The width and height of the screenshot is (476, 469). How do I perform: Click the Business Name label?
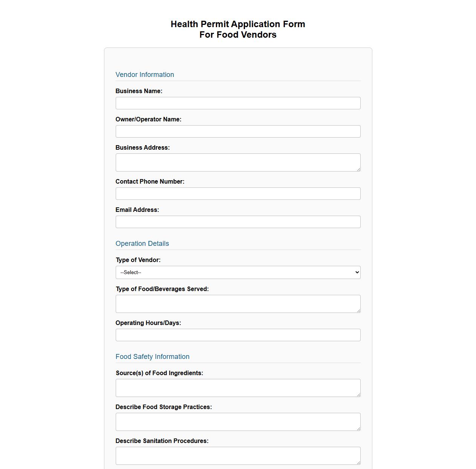point(139,91)
